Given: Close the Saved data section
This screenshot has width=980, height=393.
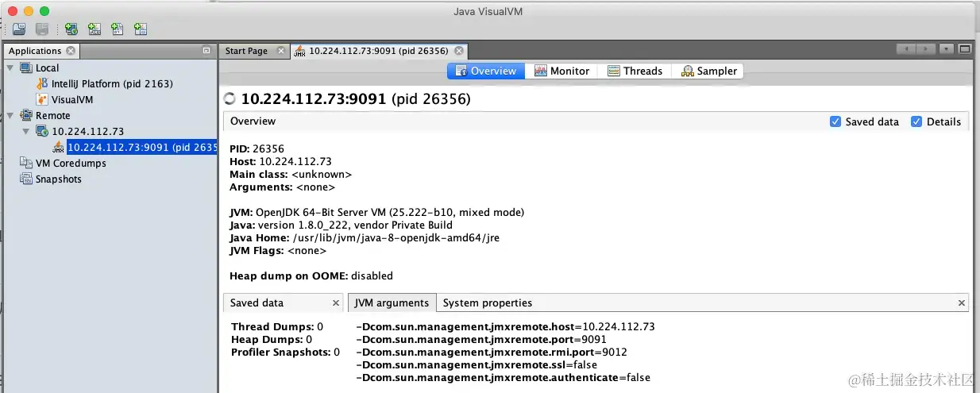Looking at the screenshot, I should tap(336, 303).
